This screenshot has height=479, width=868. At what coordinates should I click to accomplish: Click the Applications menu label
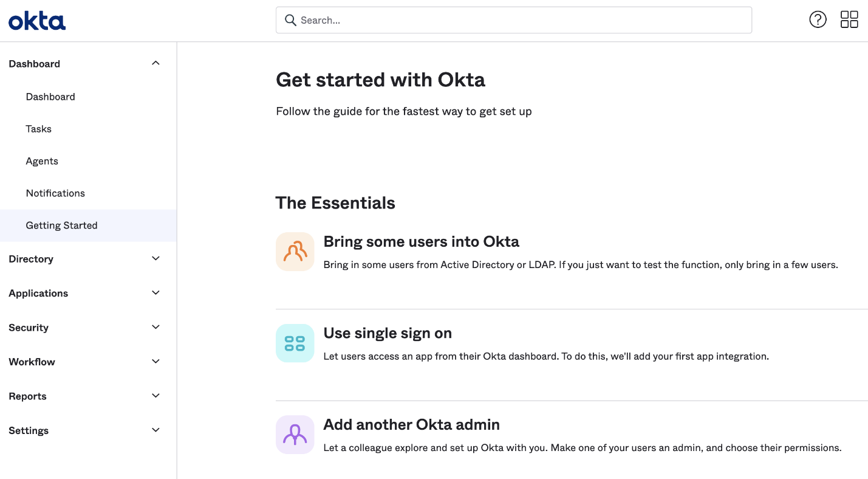(38, 293)
